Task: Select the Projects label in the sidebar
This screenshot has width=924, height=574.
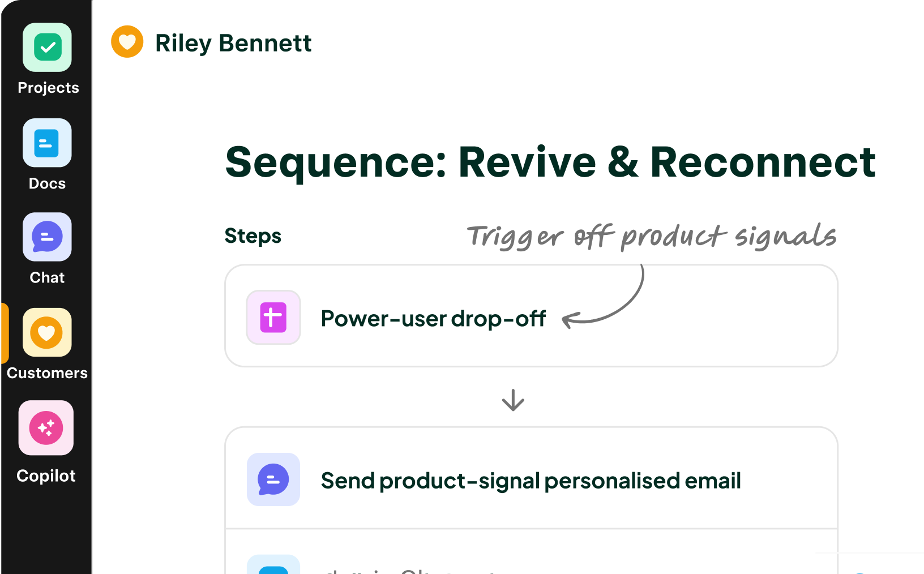Action: click(48, 88)
